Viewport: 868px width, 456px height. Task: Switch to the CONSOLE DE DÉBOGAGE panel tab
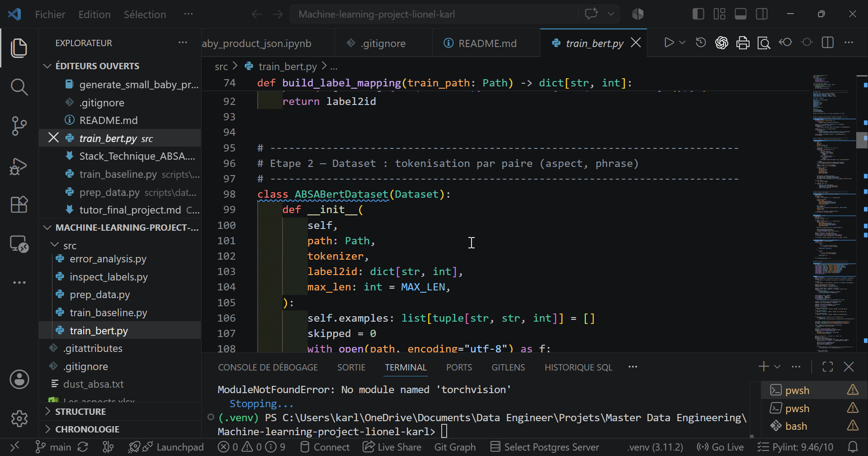pos(268,367)
